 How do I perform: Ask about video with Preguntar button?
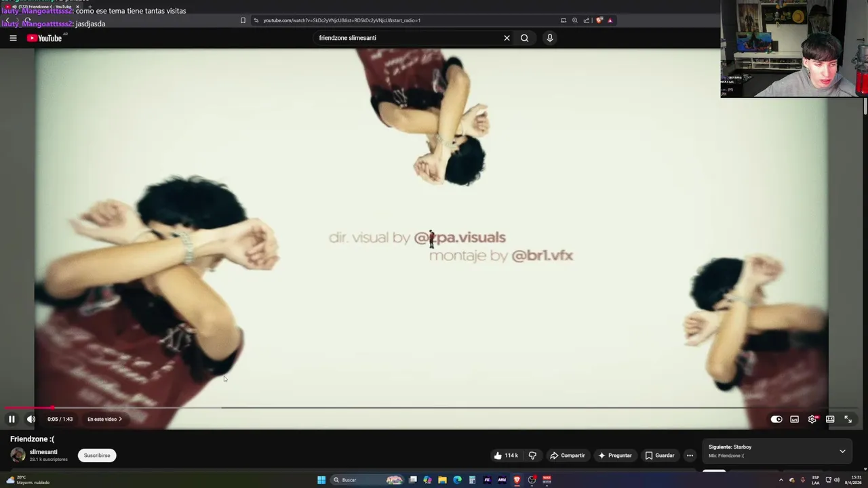pos(614,455)
